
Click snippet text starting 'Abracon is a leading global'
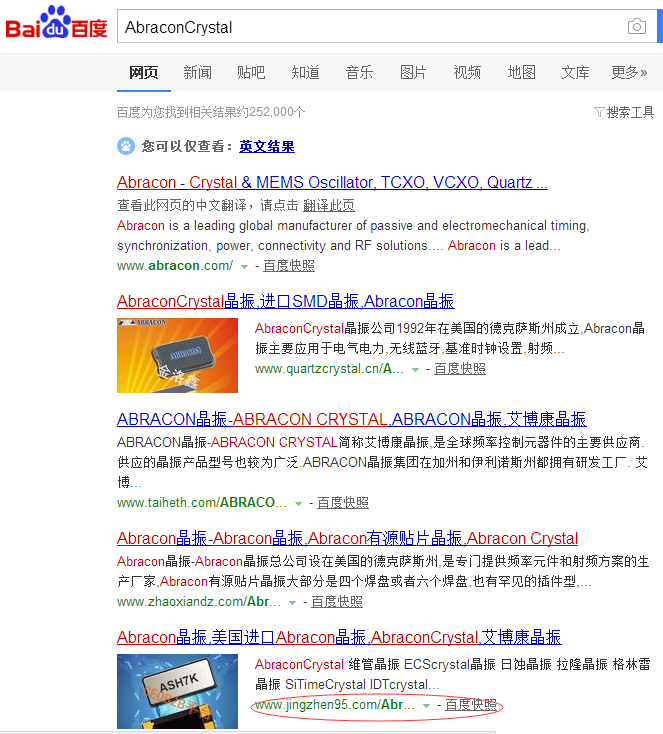tap(354, 235)
